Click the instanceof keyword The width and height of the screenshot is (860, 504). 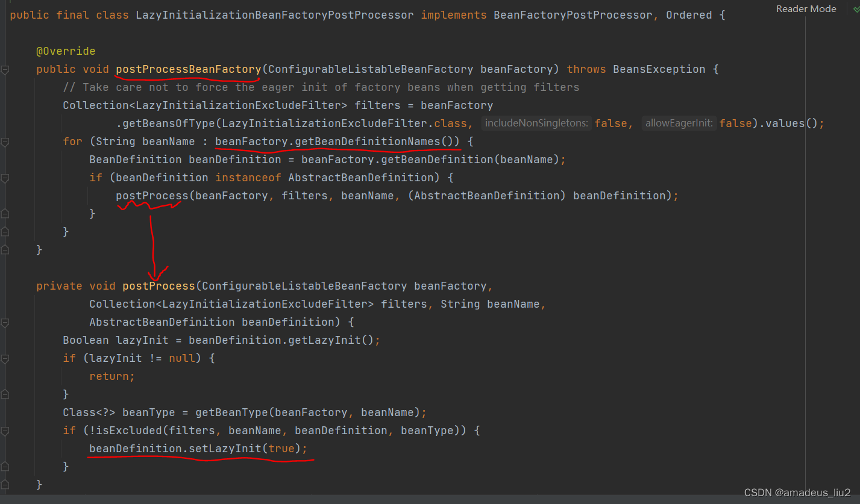pos(248,178)
